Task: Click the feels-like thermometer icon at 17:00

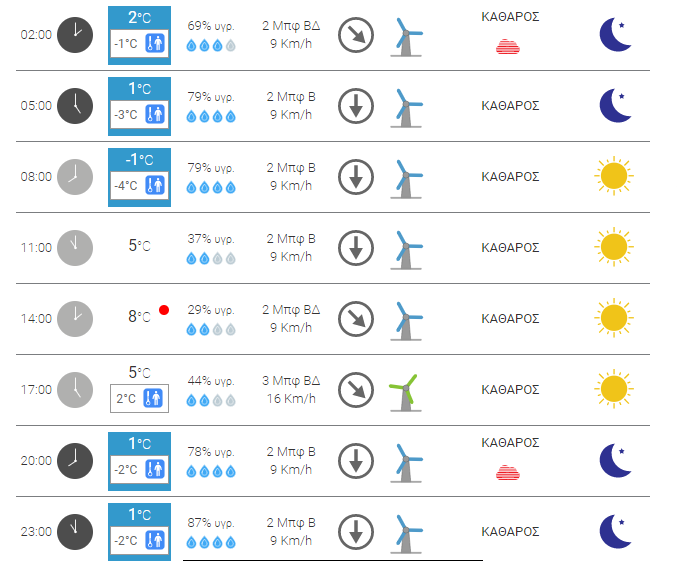Action: click(x=153, y=398)
